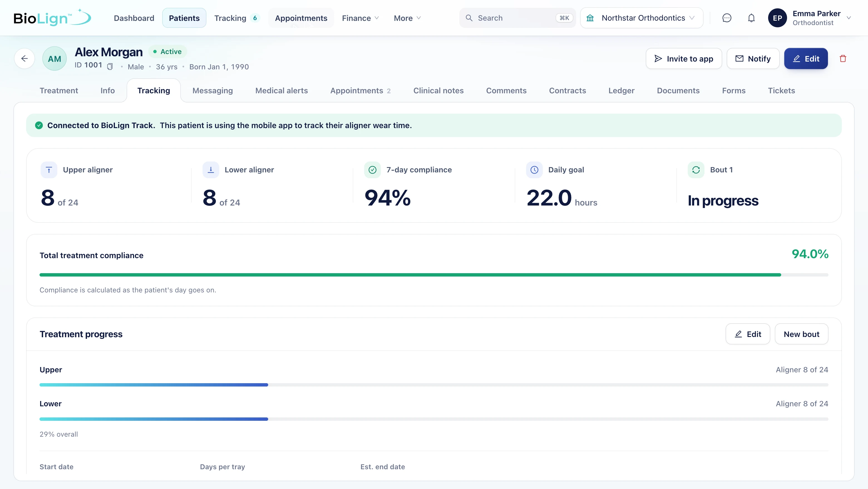Click the Bout 1 refresh icon
Viewport: 868px width, 489px height.
click(696, 170)
